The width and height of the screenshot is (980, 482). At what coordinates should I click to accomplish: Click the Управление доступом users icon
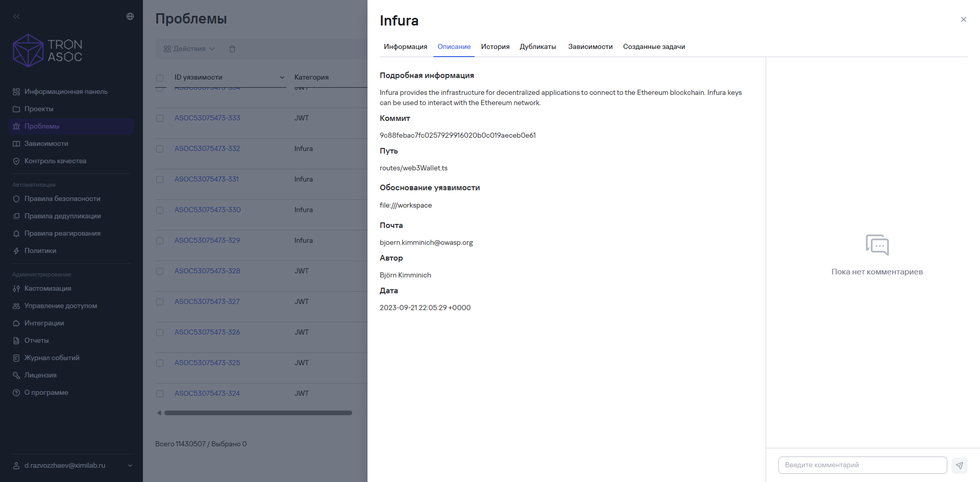16,306
